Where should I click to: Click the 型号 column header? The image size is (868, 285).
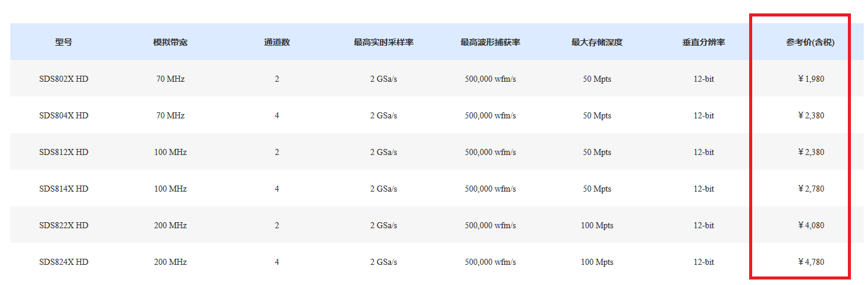click(63, 42)
